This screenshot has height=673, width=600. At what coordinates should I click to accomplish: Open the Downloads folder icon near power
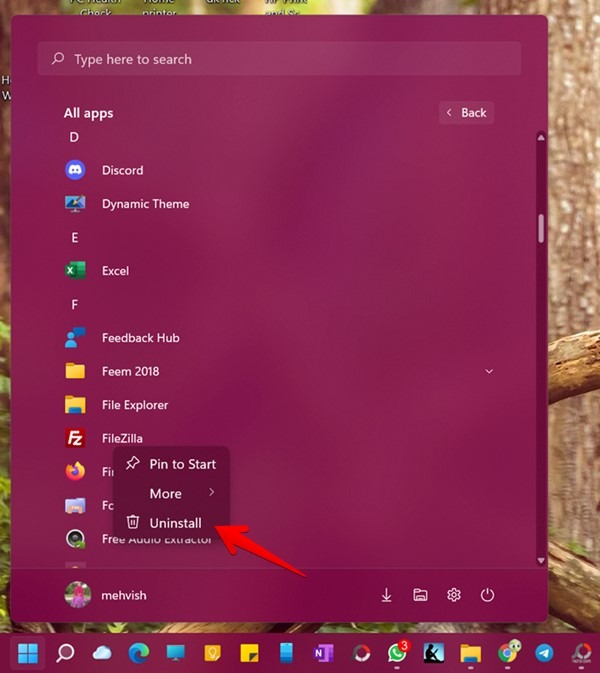tap(386, 595)
